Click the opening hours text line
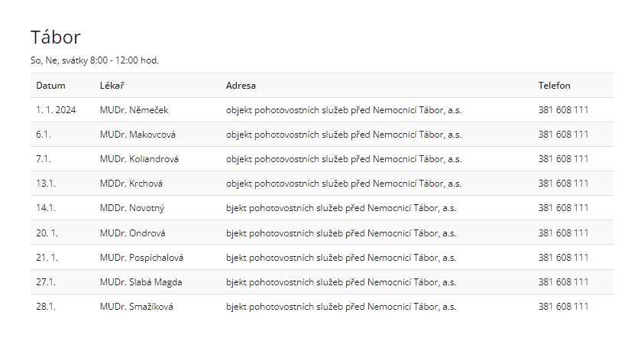Screen dimensions: 644x348 click(94, 60)
